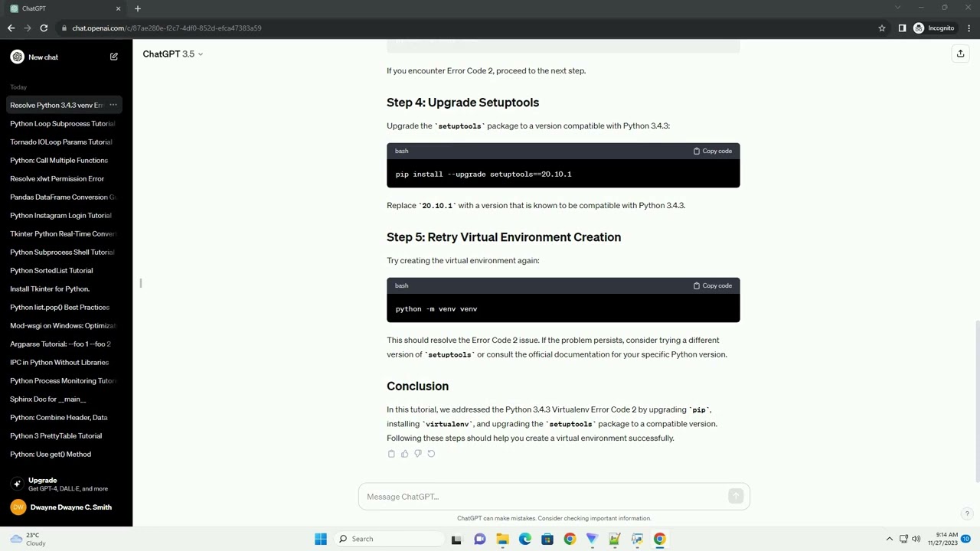Show hidden system tray icons

point(890,539)
